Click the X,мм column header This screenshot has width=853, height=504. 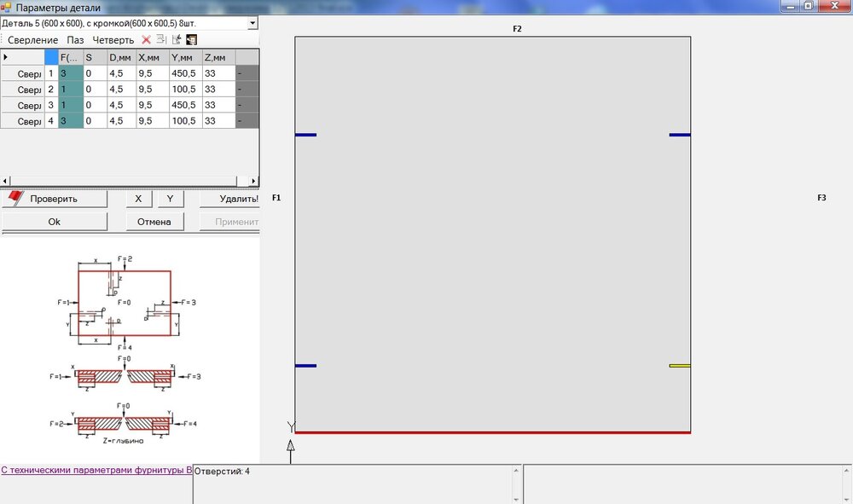(x=153, y=57)
